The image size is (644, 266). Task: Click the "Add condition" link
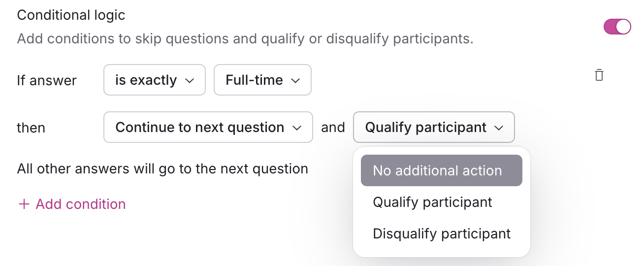click(x=81, y=204)
